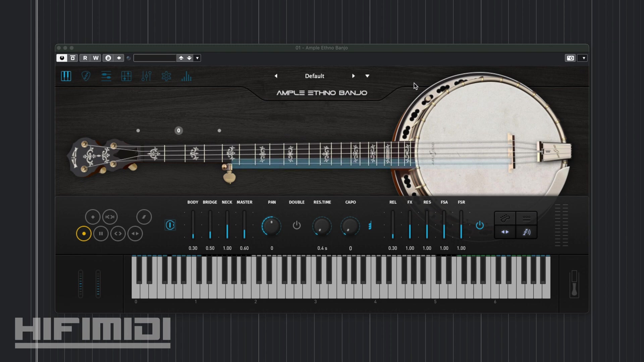The width and height of the screenshot is (644, 362).
Task: Click the blue left-right arrows pad
Action: [505, 232]
